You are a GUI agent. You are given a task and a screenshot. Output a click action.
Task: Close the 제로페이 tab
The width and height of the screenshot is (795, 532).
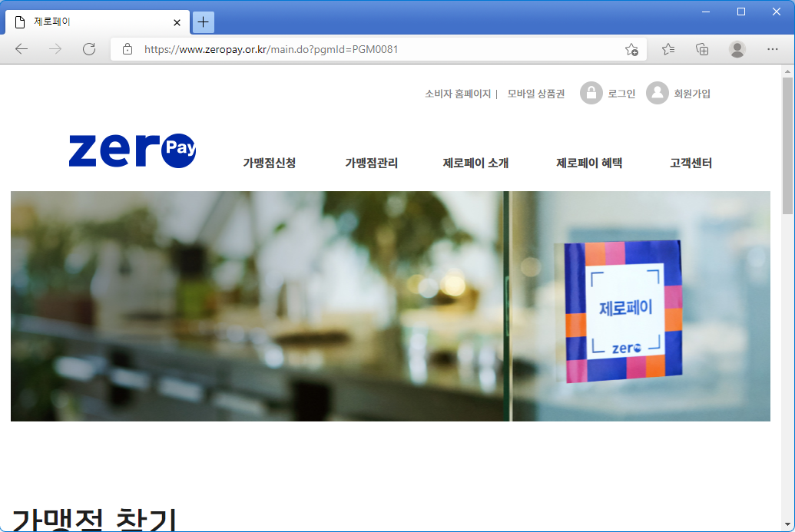[177, 22]
